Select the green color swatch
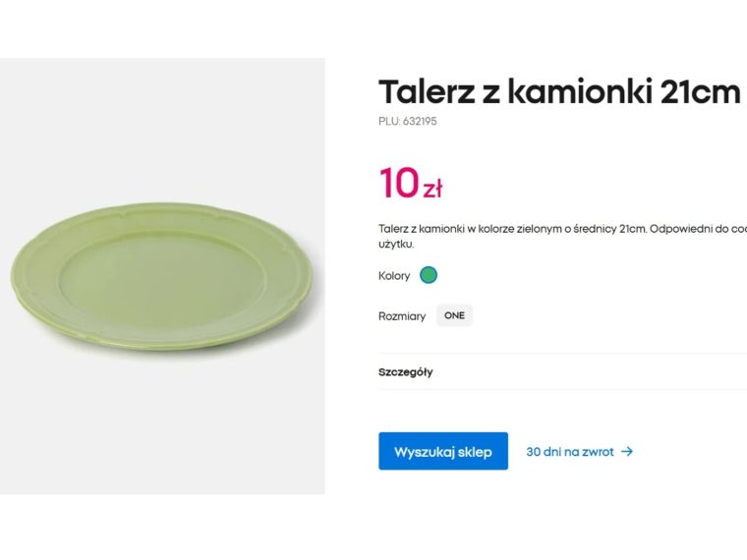747x560 pixels. (x=429, y=275)
